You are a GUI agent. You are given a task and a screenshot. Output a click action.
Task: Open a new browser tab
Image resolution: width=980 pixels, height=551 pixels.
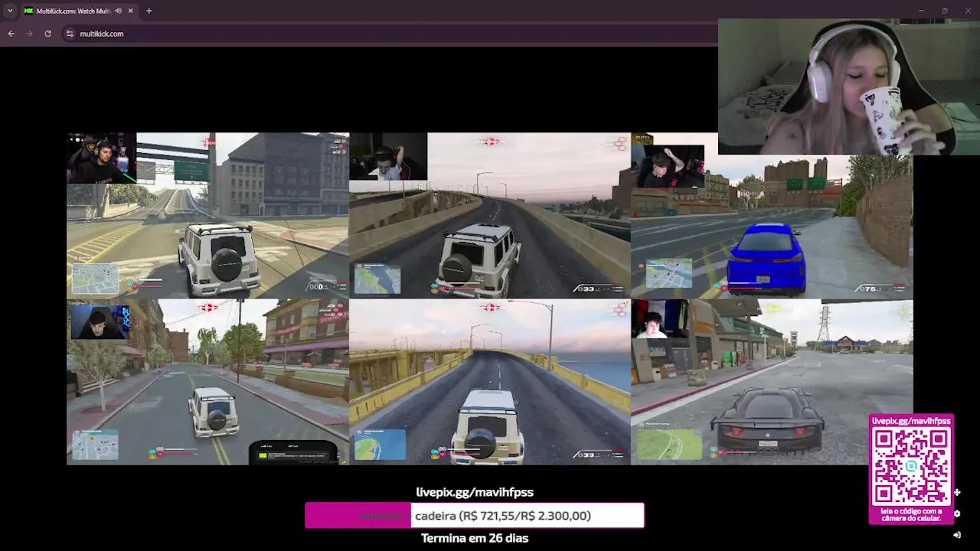tap(149, 11)
